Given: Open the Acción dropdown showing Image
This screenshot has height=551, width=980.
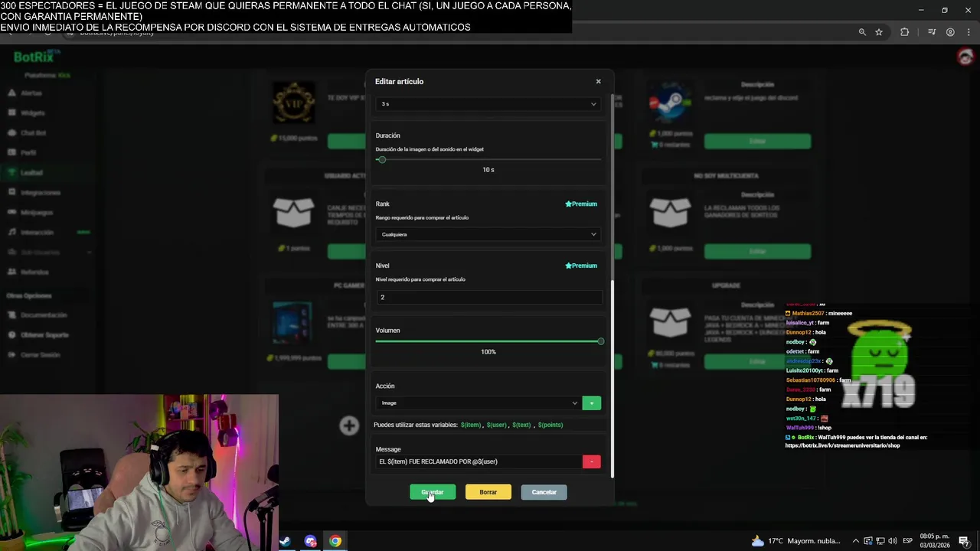Looking at the screenshot, I should point(478,403).
